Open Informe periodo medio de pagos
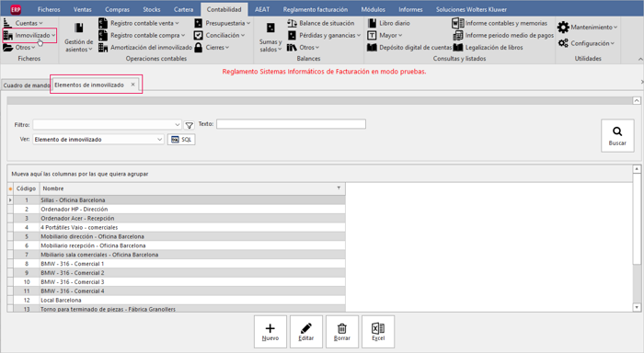 pyautogui.click(x=503, y=36)
